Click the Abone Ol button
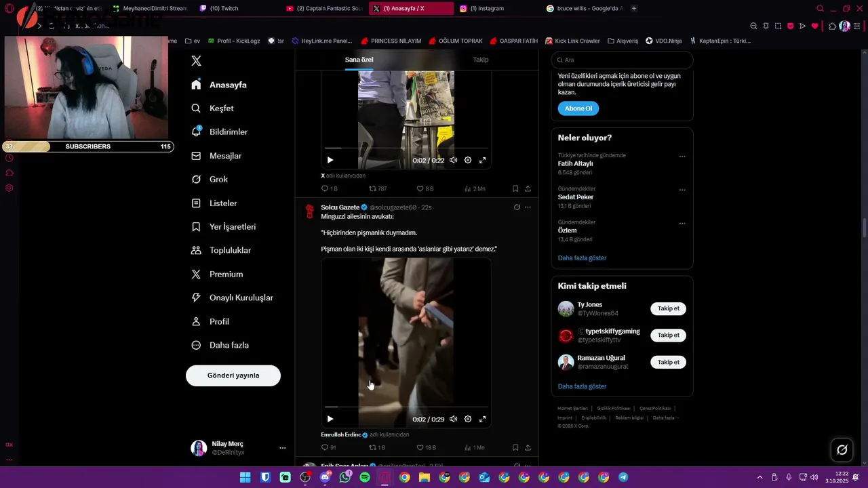Viewport: 868px width, 488px height. 578,108
